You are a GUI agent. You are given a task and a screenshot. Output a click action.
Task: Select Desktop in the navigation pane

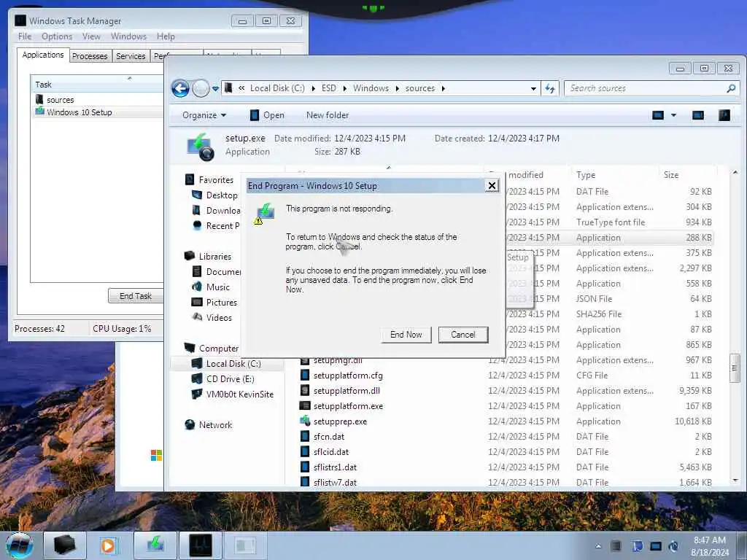pos(222,195)
